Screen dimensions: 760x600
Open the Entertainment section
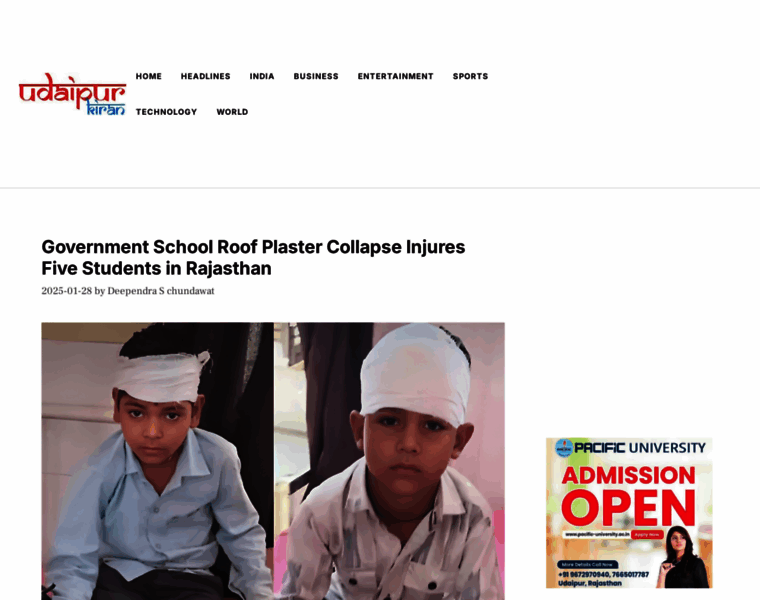click(x=396, y=76)
